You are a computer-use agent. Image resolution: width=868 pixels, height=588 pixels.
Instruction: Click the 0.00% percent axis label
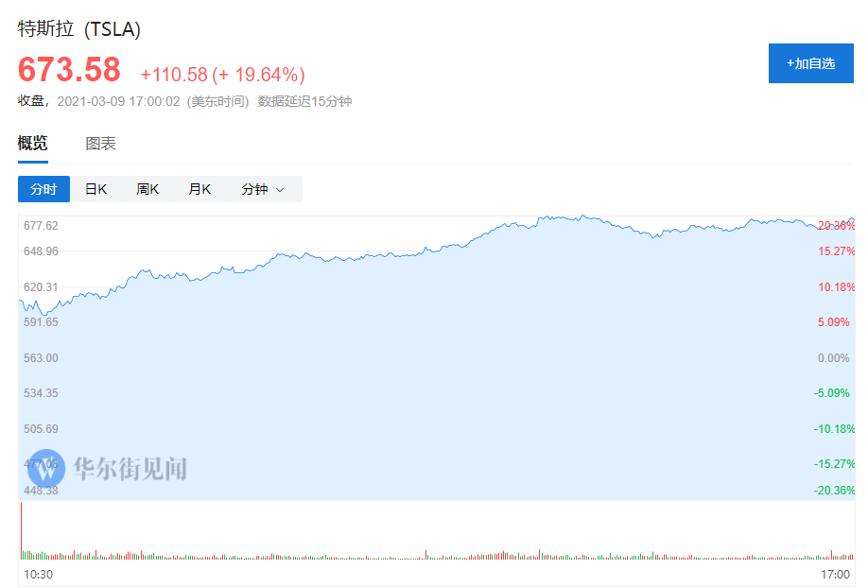(x=834, y=357)
